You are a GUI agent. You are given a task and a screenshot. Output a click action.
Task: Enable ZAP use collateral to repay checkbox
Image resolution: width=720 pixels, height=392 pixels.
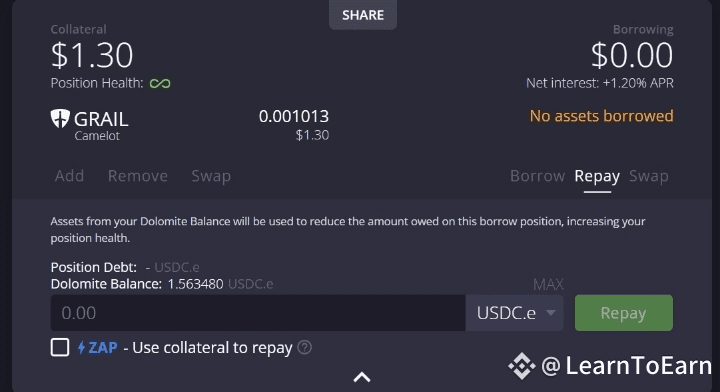(x=60, y=347)
